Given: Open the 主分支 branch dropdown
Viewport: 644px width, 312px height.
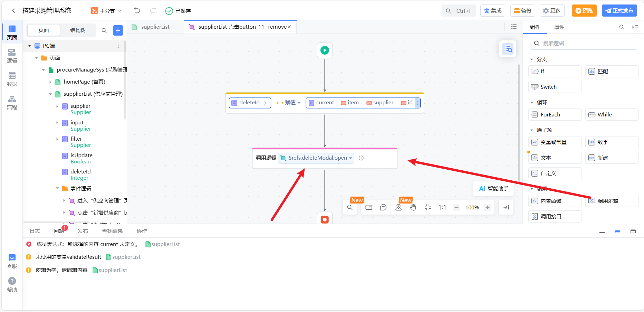Looking at the screenshot, I should (106, 11).
